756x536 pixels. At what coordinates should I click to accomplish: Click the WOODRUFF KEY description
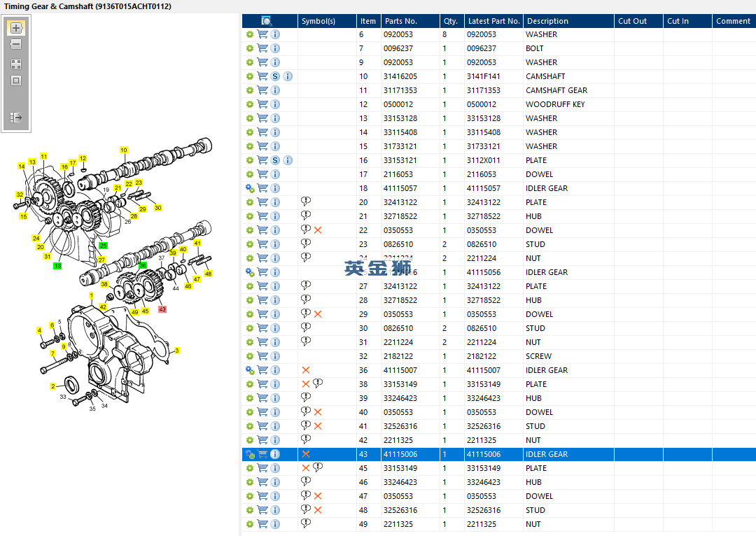click(x=555, y=104)
